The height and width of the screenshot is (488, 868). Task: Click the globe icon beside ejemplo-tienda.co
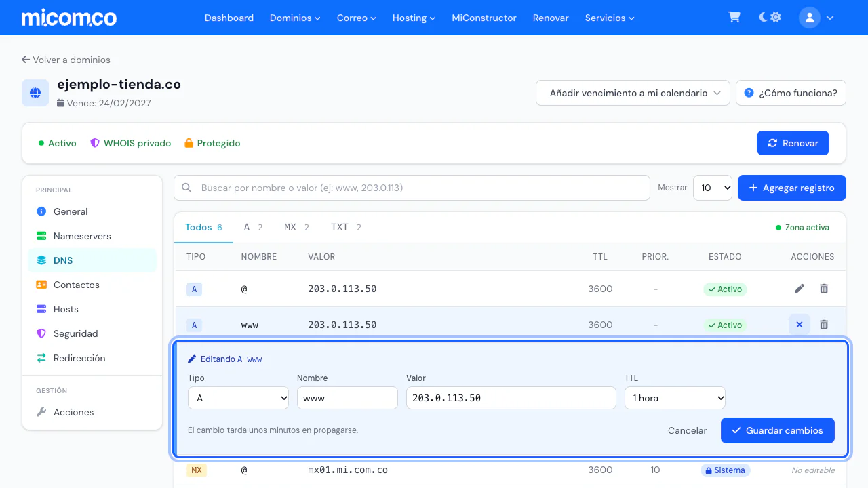[35, 93]
